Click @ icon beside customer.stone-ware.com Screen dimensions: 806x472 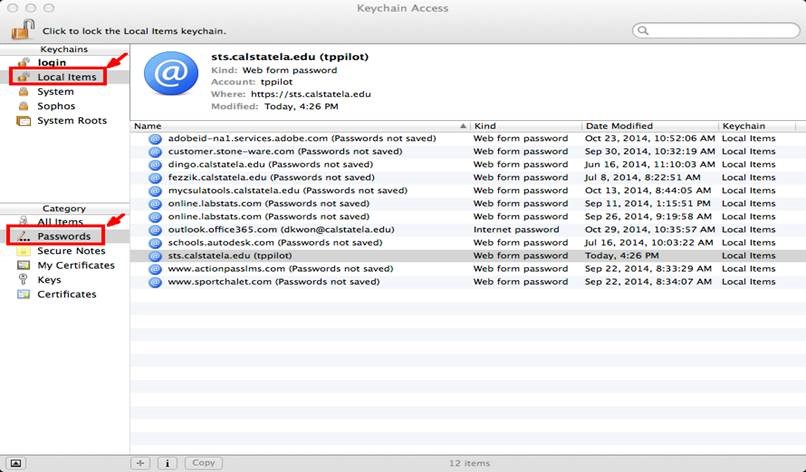[155, 152]
